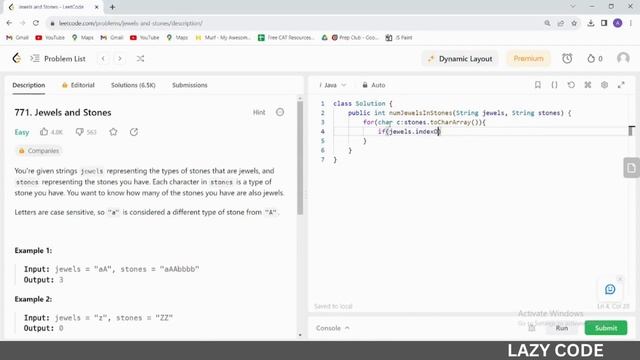Dislike the problem with thumbs down
Viewport: 640px width, 360px height.
click(80, 132)
